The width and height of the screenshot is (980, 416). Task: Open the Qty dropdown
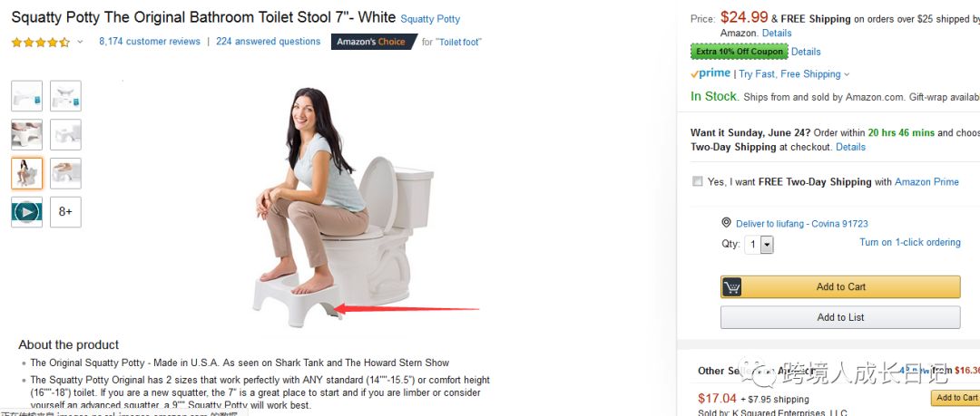coord(759,244)
